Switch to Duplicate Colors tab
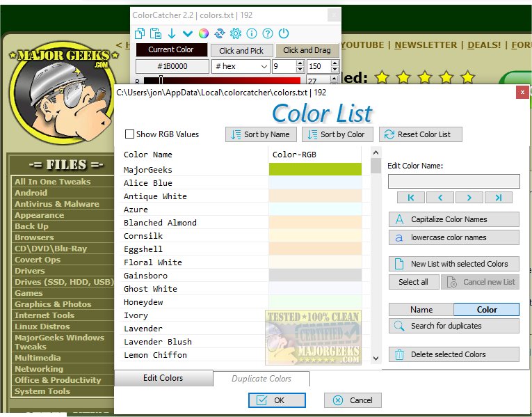The image size is (532, 417). click(261, 379)
